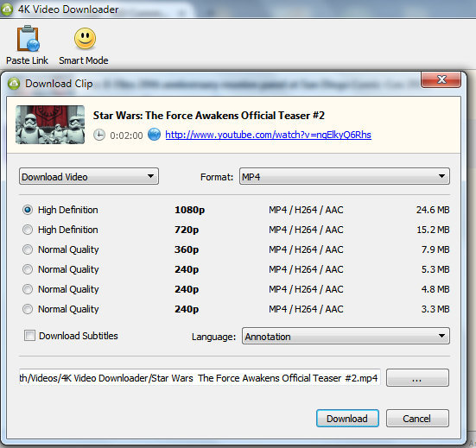This screenshot has width=476, height=448.
Task: Click the 1080p resolution label
Action: pos(190,210)
